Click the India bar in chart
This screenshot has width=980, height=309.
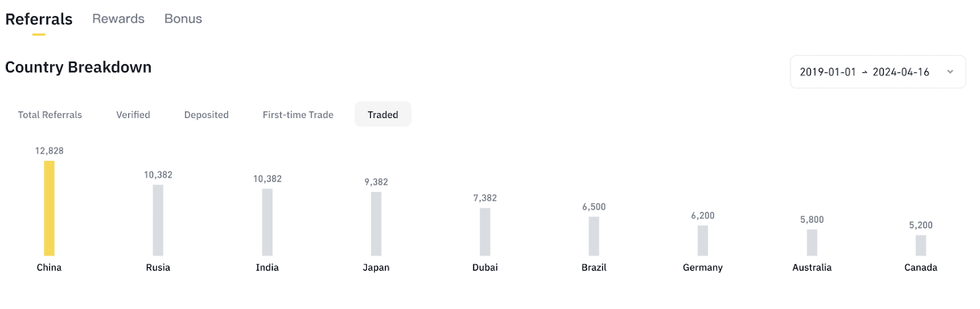(x=267, y=222)
